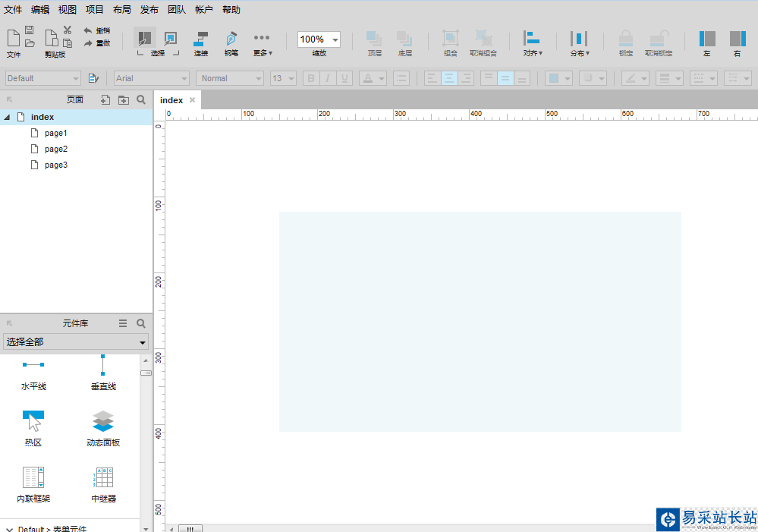Open the Arial font dropdown
This screenshot has height=532, width=758.
[151, 78]
